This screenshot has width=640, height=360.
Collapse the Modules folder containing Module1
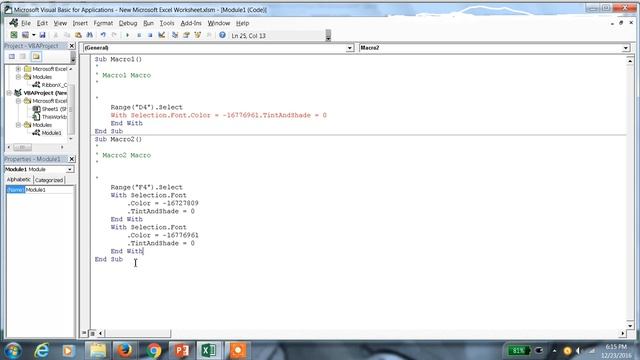point(18,125)
